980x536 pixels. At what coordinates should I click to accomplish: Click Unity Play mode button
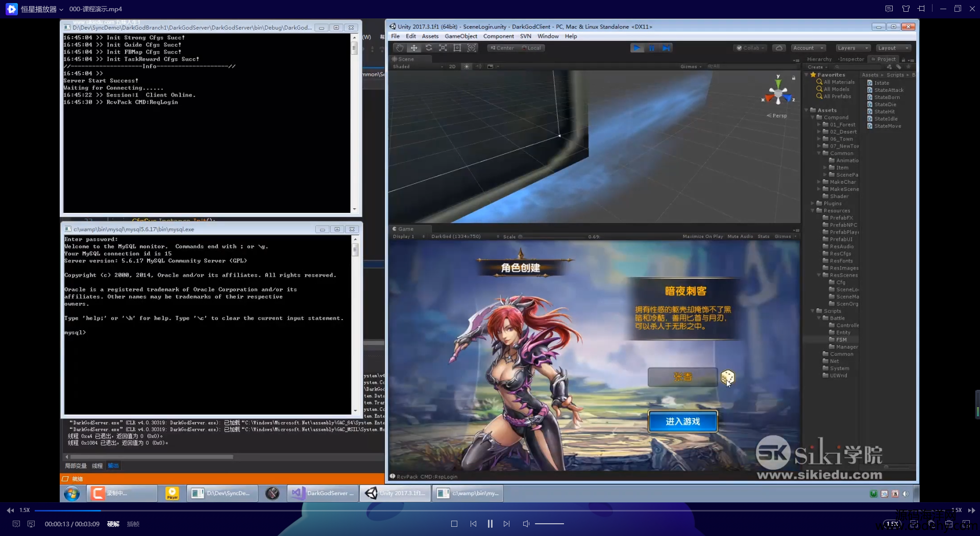click(636, 48)
